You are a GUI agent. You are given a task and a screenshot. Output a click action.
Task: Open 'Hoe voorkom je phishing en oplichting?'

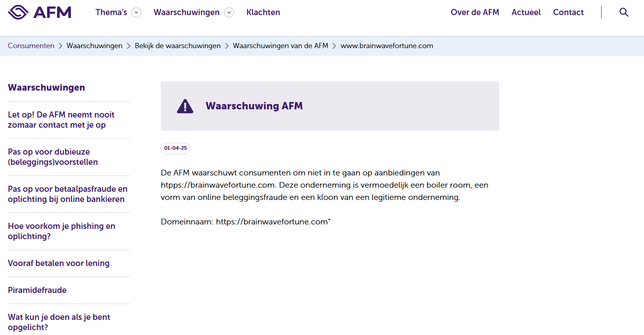[x=62, y=231]
